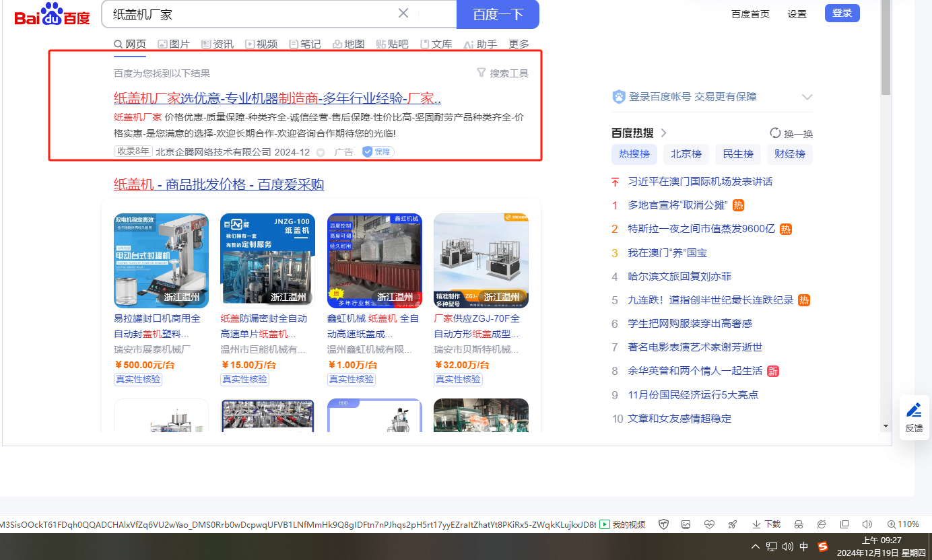The height and width of the screenshot is (560, 932).
Task: Click the rocket accelerator icon in status bar
Action: [732, 524]
